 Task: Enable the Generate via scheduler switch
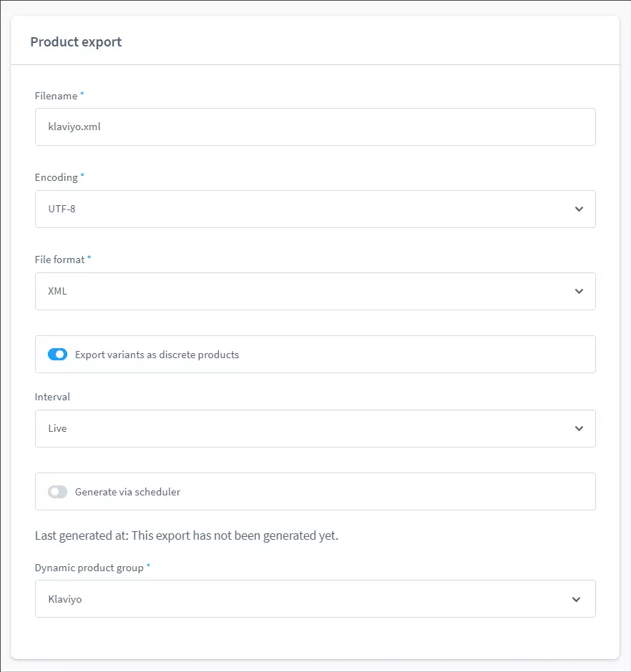point(57,492)
